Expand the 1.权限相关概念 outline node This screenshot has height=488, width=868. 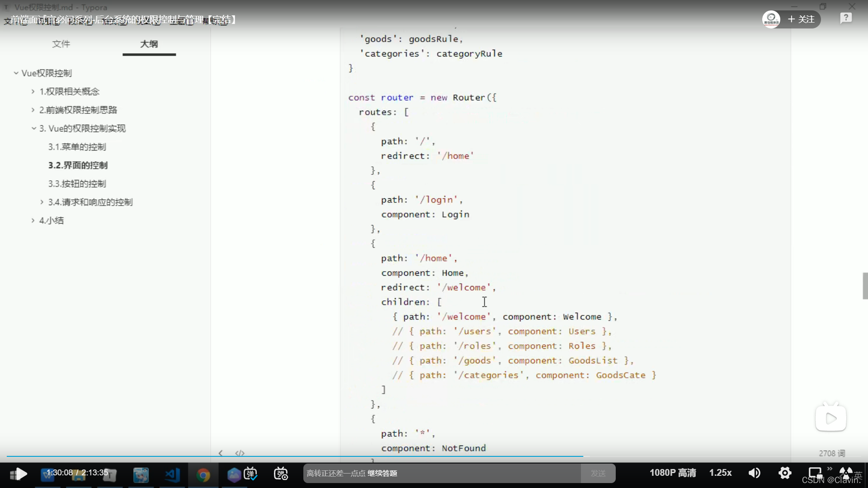point(33,91)
